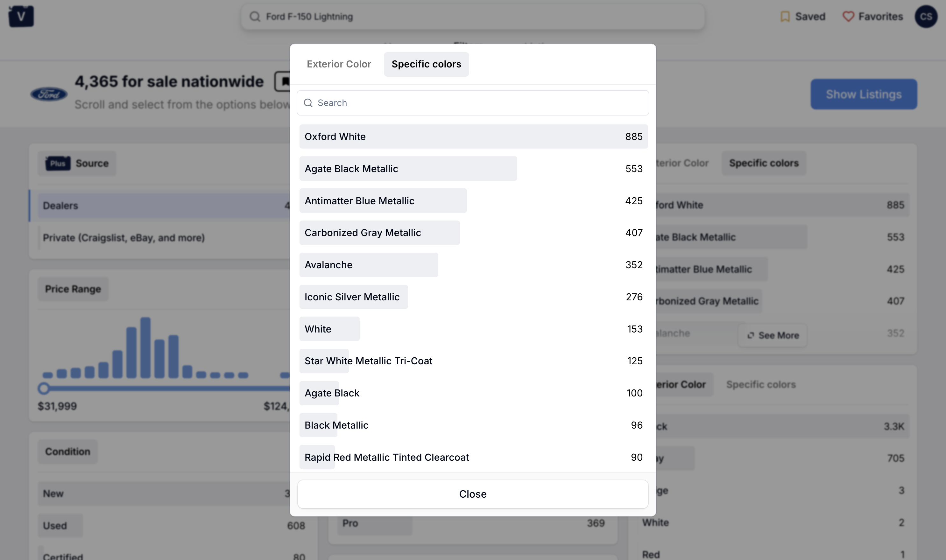Select the Dealers source option
This screenshot has width=946, height=560.
pyautogui.click(x=164, y=206)
